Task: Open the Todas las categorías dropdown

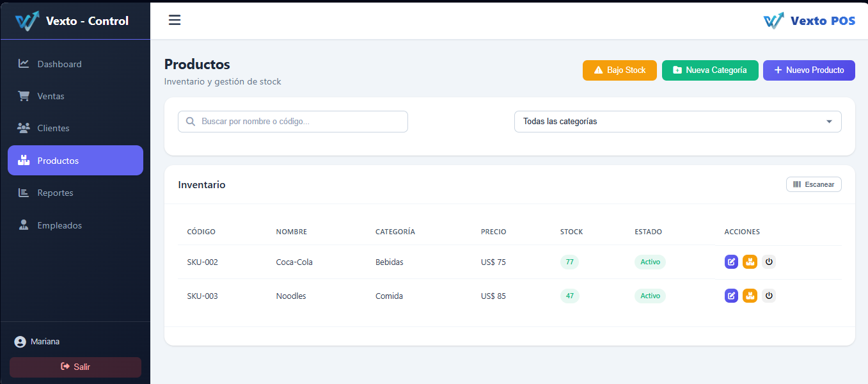Action: (677, 122)
